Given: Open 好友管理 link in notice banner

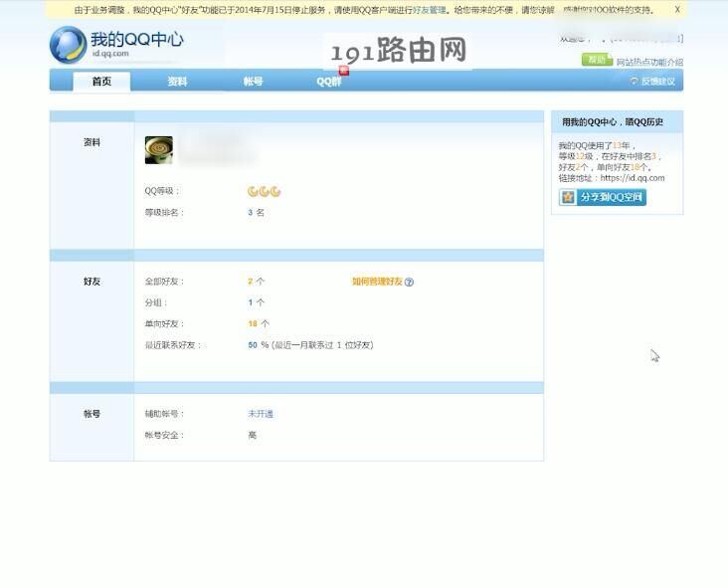Looking at the screenshot, I should pyautogui.click(x=430, y=10).
